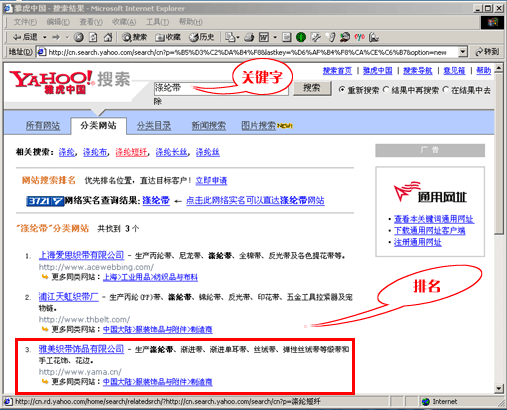Click the 下载通用网址客户端 link
507x410 pixels.
pyautogui.click(x=430, y=230)
